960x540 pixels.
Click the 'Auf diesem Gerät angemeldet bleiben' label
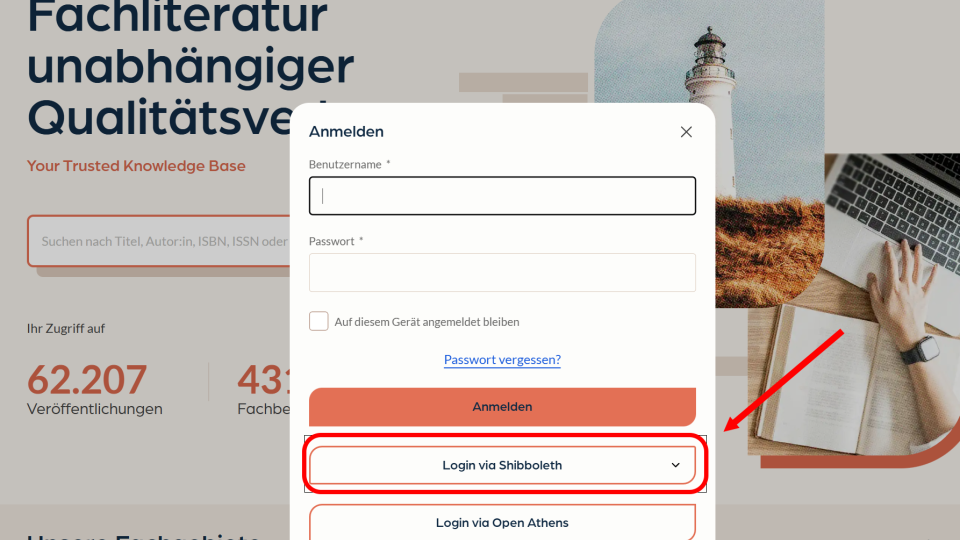(427, 322)
